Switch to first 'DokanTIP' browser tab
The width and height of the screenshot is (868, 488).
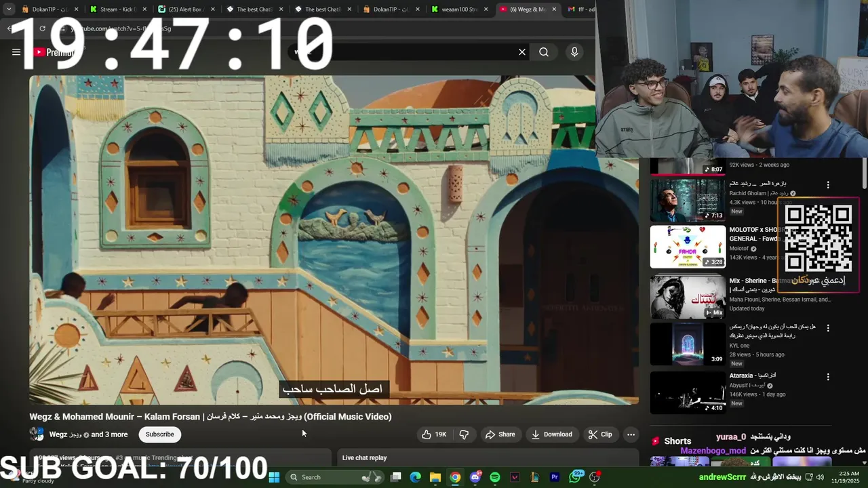pos(50,9)
